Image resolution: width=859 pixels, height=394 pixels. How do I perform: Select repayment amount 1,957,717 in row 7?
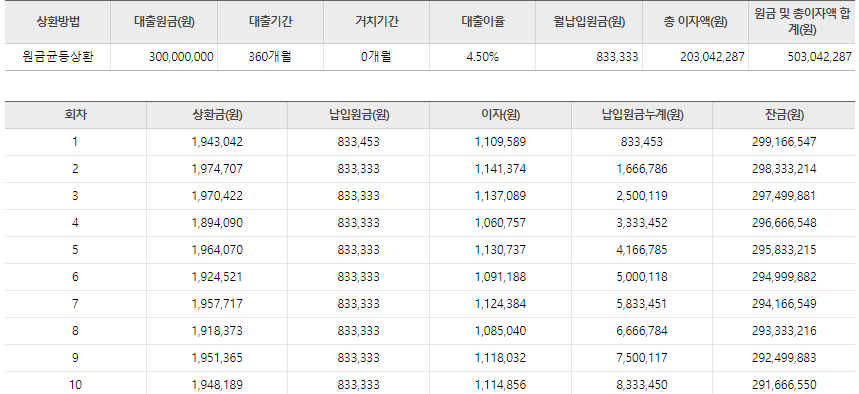[x=217, y=304]
